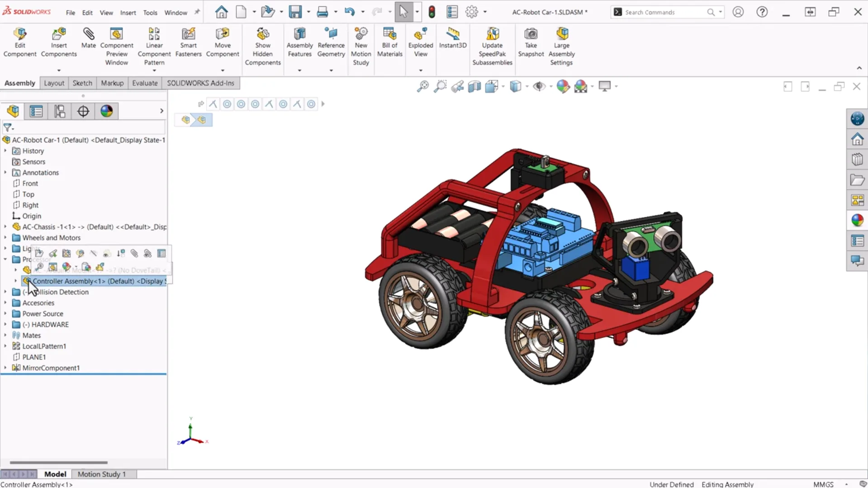868x488 pixels.
Task: Switch to the Evaluate tab
Action: click(145, 83)
